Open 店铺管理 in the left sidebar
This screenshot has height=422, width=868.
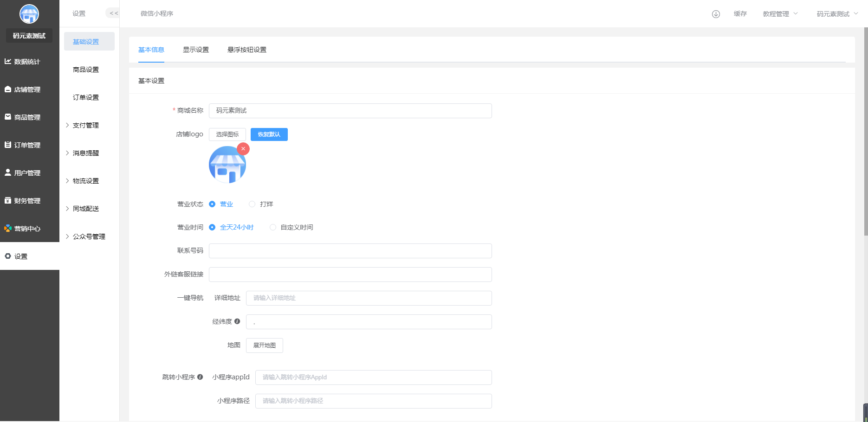pos(30,89)
